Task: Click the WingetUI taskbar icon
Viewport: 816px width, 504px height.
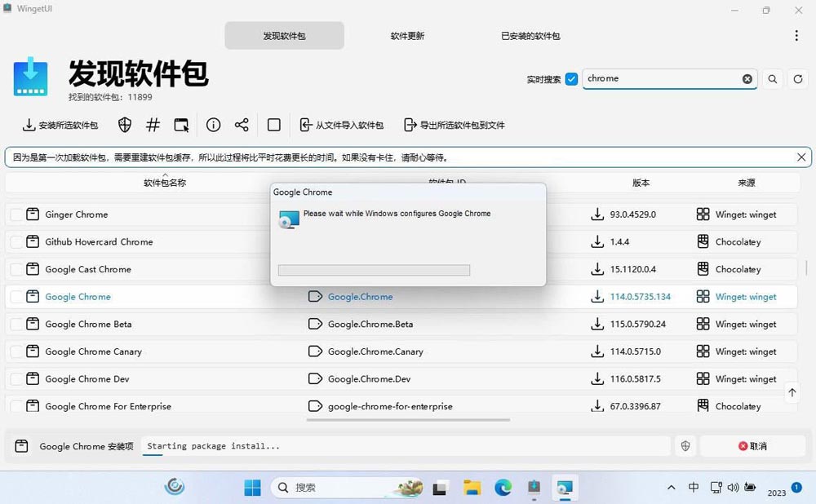Action: point(534,488)
